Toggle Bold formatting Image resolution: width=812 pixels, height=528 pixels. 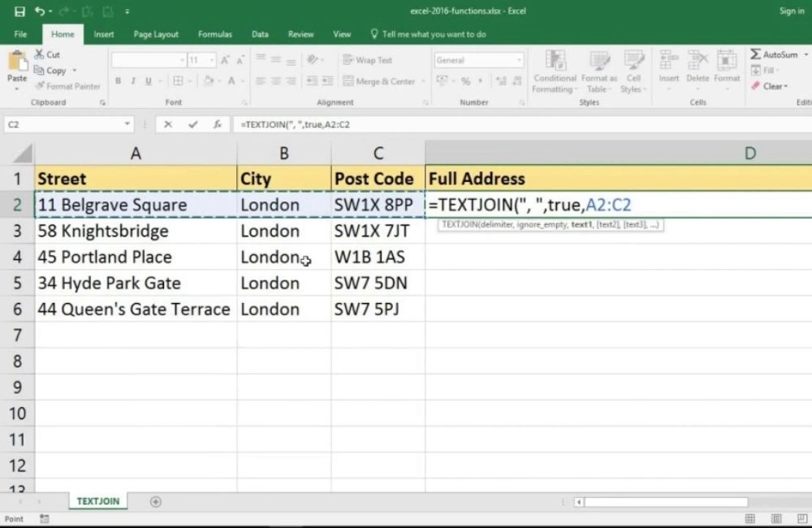(x=118, y=81)
